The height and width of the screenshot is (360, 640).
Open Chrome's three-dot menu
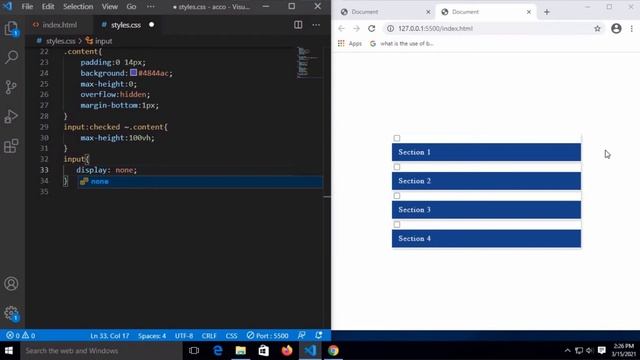point(631,29)
